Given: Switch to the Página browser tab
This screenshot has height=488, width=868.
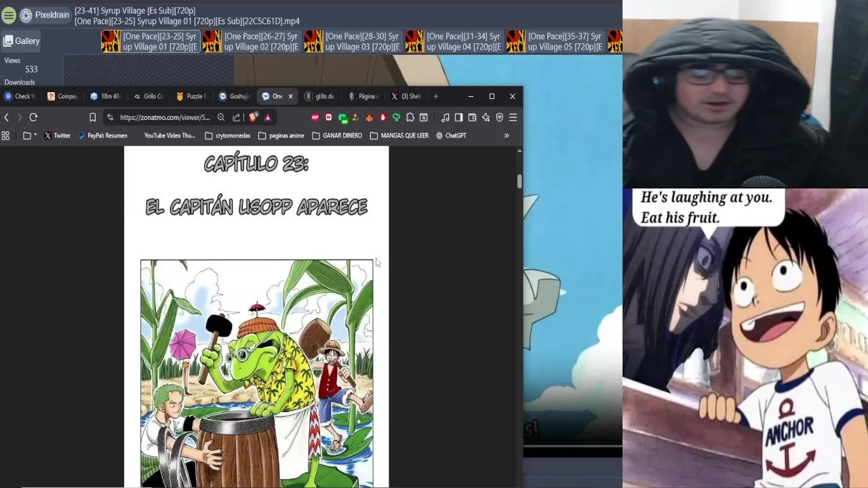Looking at the screenshot, I should 363,96.
